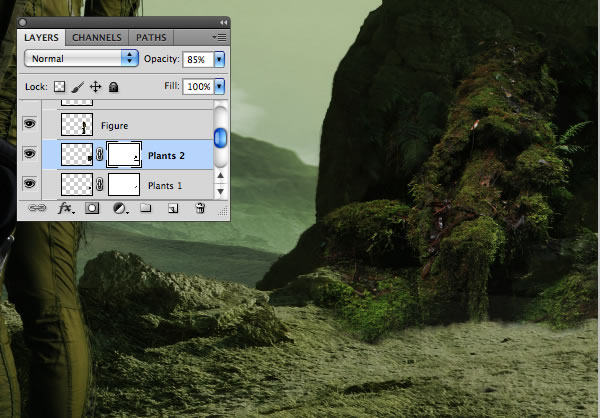Hide the Plants 2 layer via eye icon
The image size is (600, 418).
tap(30, 154)
